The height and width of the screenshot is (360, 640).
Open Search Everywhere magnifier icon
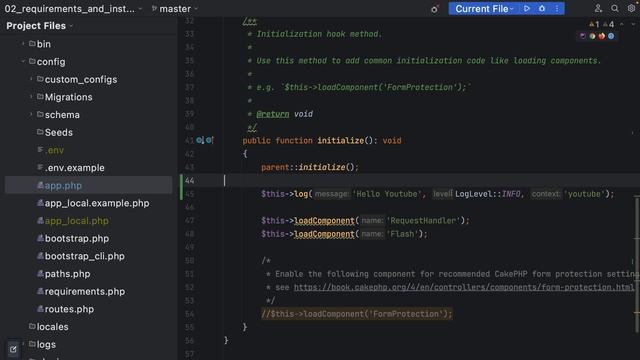coord(615,9)
